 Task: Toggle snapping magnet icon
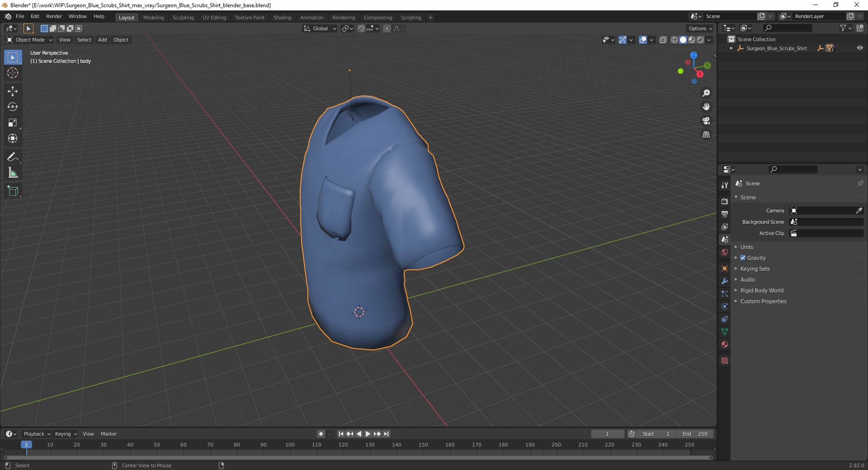361,28
